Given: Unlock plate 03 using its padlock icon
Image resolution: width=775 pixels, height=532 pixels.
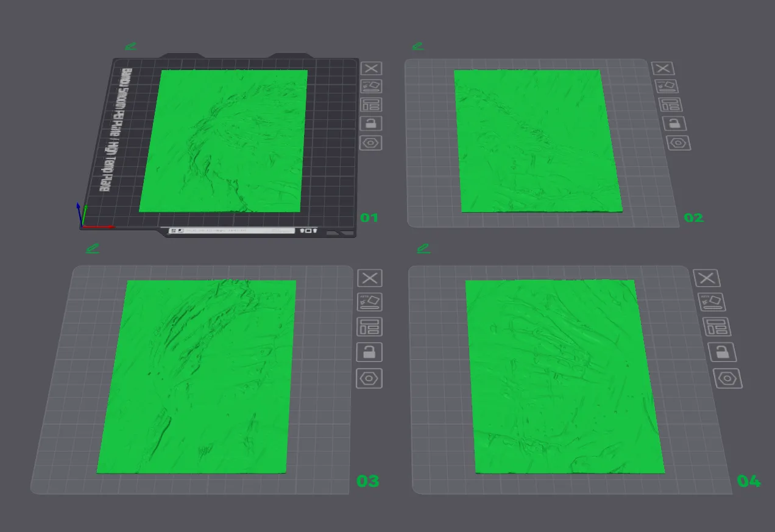Looking at the screenshot, I should click(x=370, y=352).
